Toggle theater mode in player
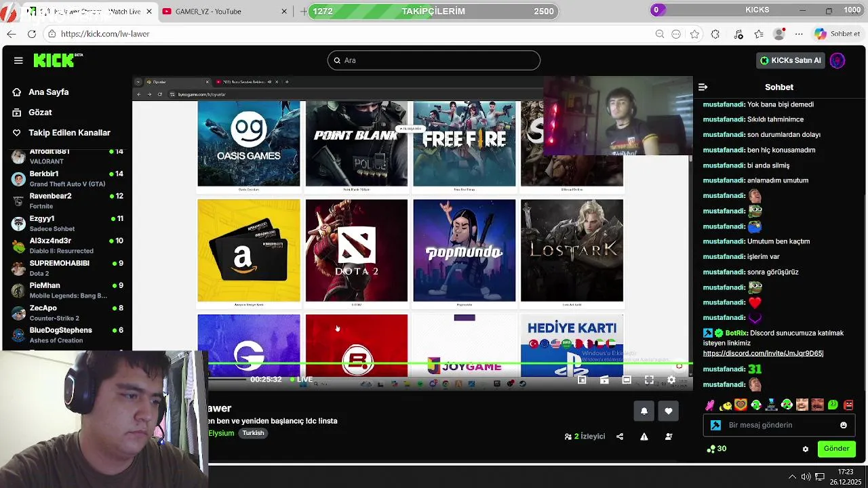The height and width of the screenshot is (488, 868). point(627,380)
